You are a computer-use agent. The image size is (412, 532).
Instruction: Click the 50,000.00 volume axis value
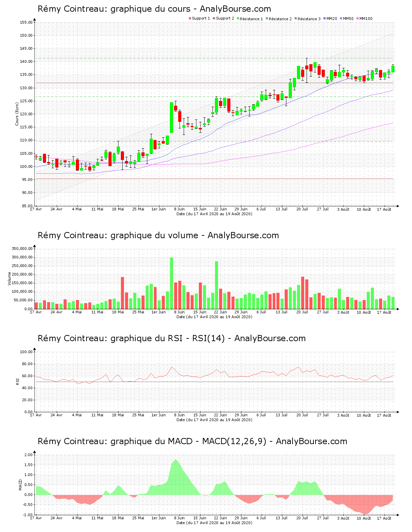pos(23,300)
